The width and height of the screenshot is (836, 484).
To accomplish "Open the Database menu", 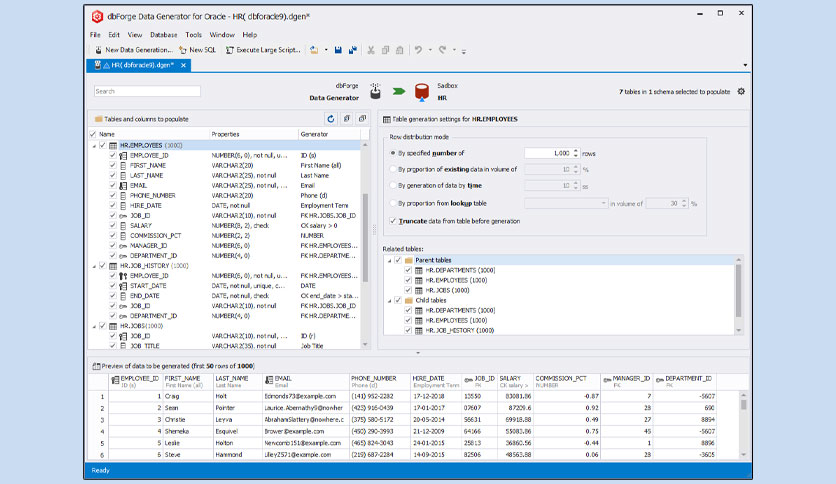I will pyautogui.click(x=164, y=35).
